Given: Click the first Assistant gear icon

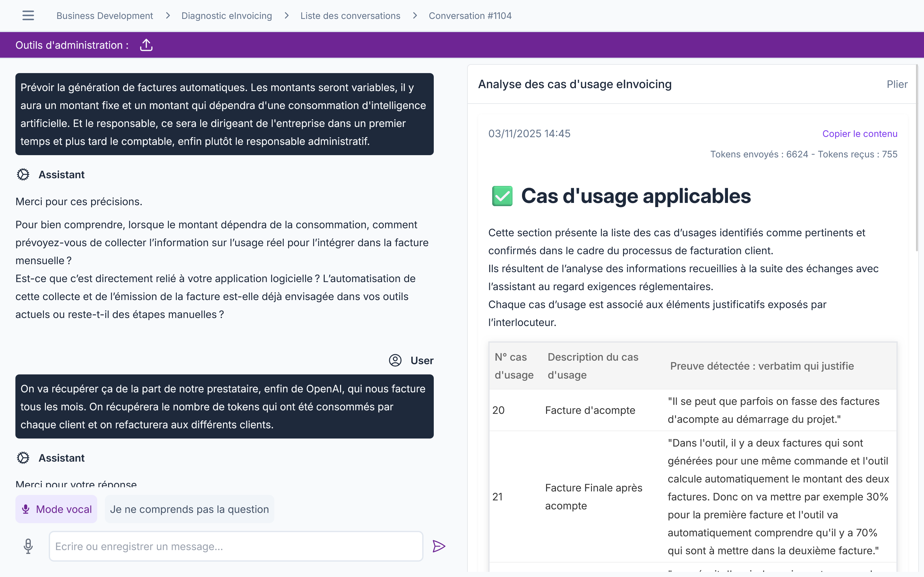Looking at the screenshot, I should coord(23,175).
